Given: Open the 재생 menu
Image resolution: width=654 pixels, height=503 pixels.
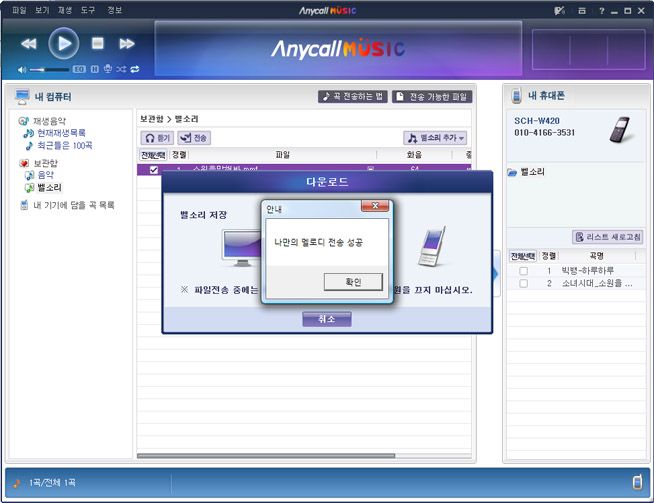Looking at the screenshot, I should point(65,10).
